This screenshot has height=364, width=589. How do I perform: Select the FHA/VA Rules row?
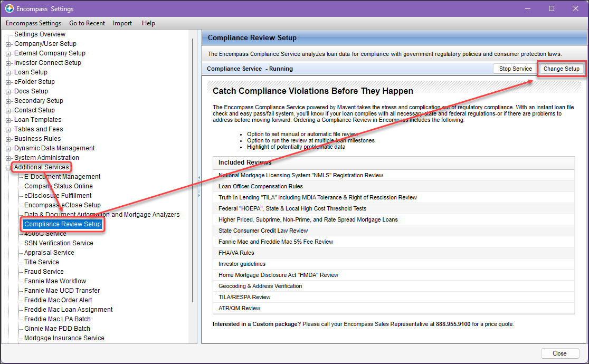[394, 253]
